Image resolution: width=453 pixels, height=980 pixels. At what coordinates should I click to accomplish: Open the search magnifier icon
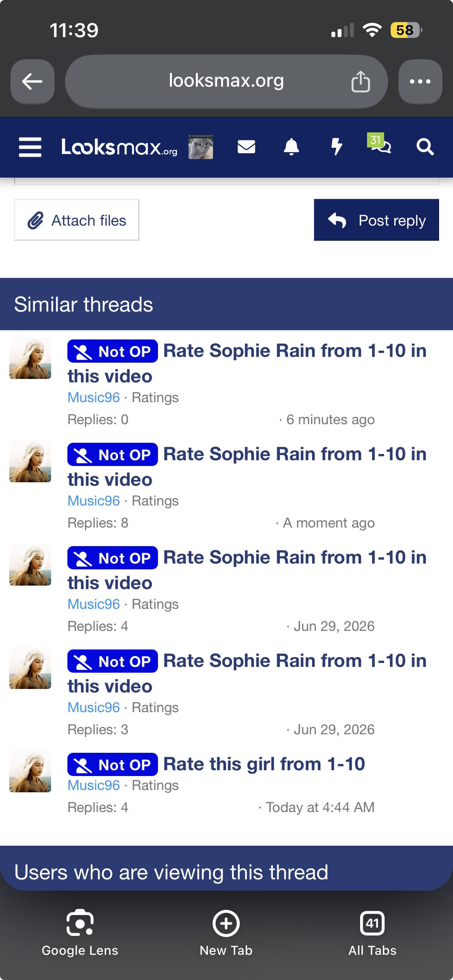click(425, 147)
